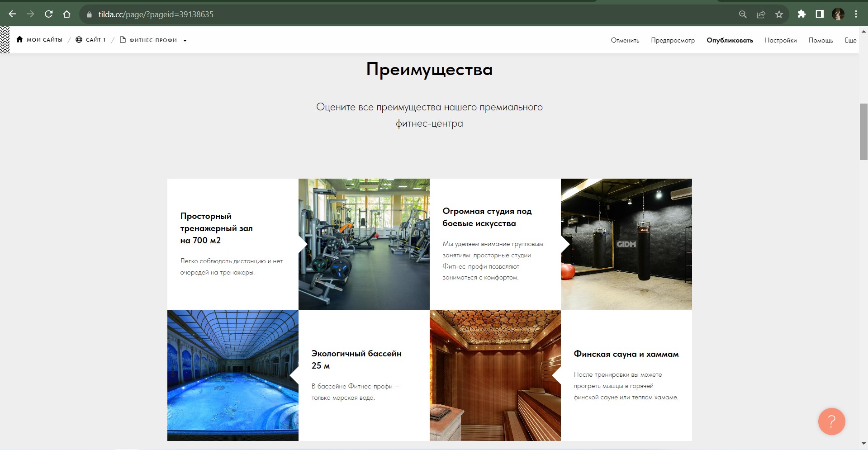This screenshot has height=450, width=868.
Task: Open the browser home icon
Action: [x=66, y=14]
